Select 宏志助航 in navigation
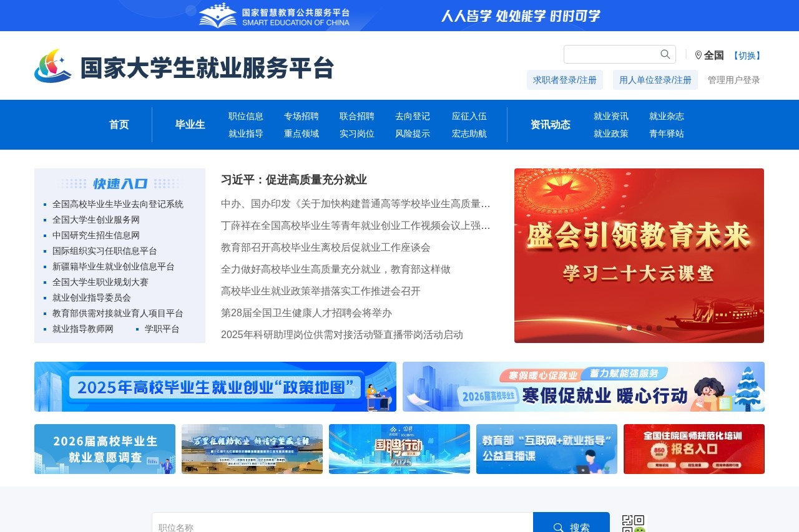Viewport: 799px width, 532px height. [469, 133]
